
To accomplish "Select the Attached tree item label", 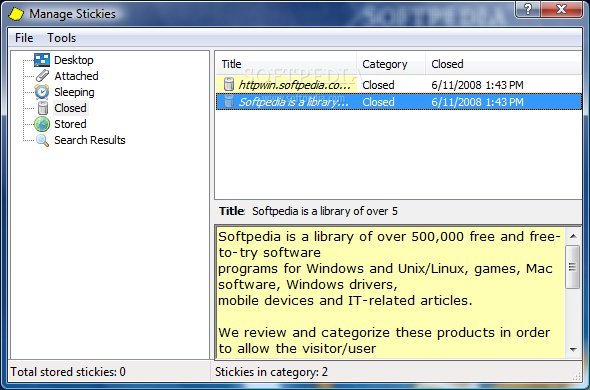I will [x=76, y=76].
